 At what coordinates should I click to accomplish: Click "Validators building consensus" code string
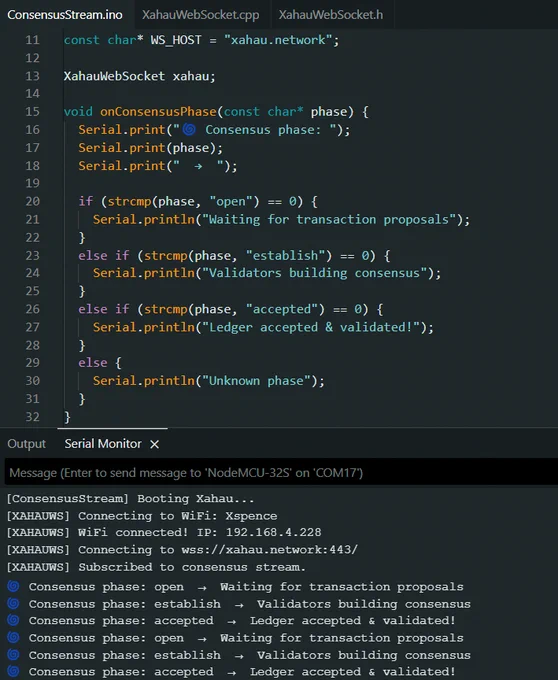(x=315, y=273)
